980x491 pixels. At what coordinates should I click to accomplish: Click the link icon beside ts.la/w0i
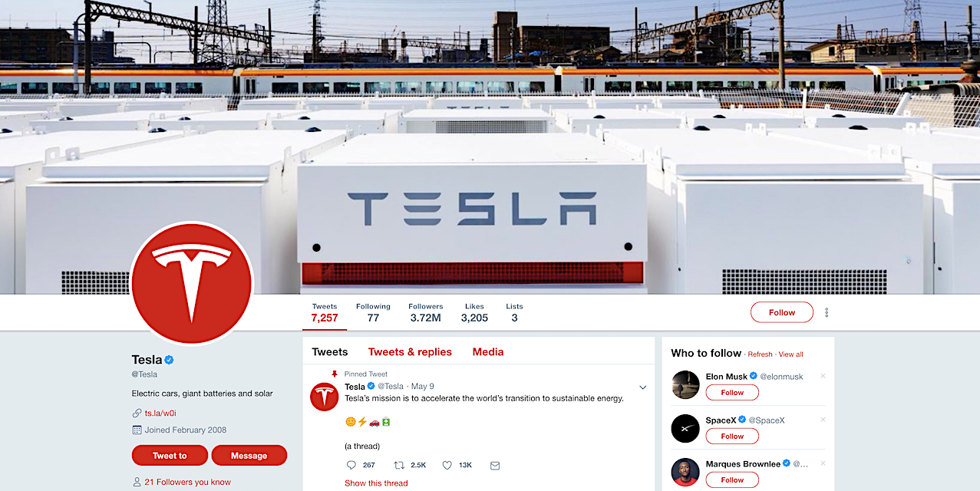(x=137, y=411)
